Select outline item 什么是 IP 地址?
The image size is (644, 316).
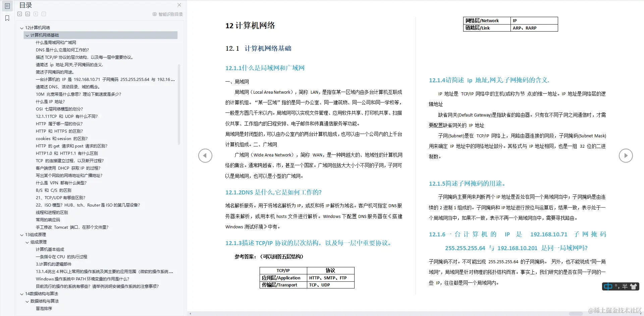50,102
